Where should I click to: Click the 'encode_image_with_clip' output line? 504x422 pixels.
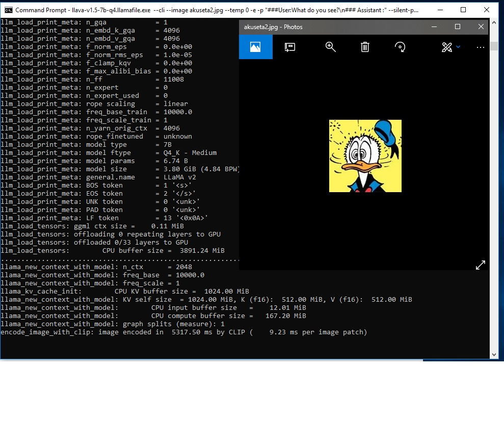[x=184, y=332]
